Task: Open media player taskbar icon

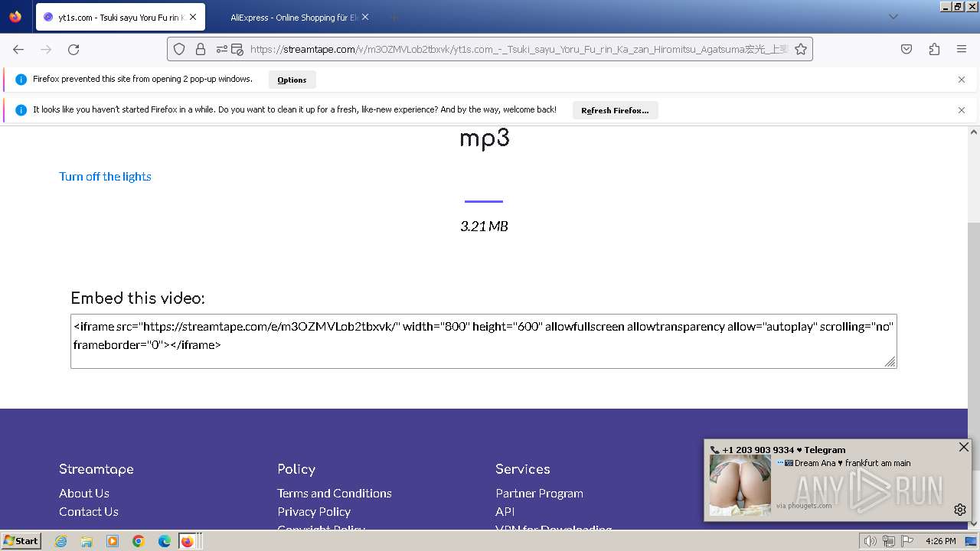Action: point(113,541)
